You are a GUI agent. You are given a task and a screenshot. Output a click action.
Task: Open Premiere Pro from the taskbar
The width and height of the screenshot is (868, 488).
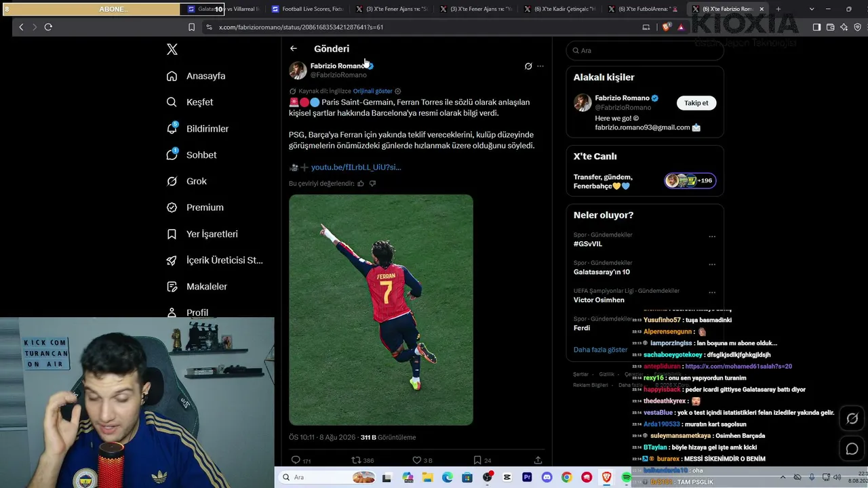[527, 478]
